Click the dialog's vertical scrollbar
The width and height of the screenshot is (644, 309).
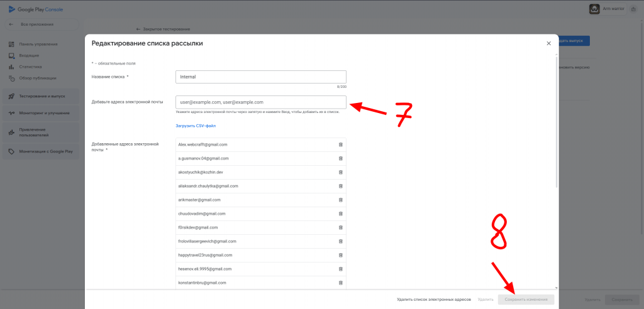coord(557,121)
